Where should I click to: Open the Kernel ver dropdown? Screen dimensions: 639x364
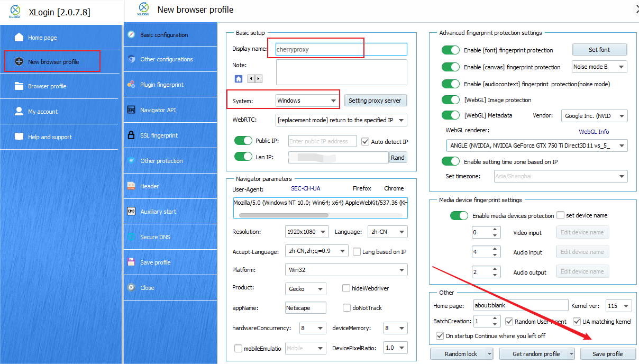coord(618,306)
